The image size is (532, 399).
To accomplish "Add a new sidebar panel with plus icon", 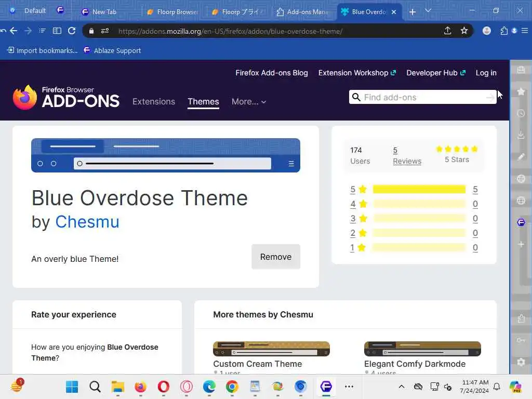I will coord(521,244).
